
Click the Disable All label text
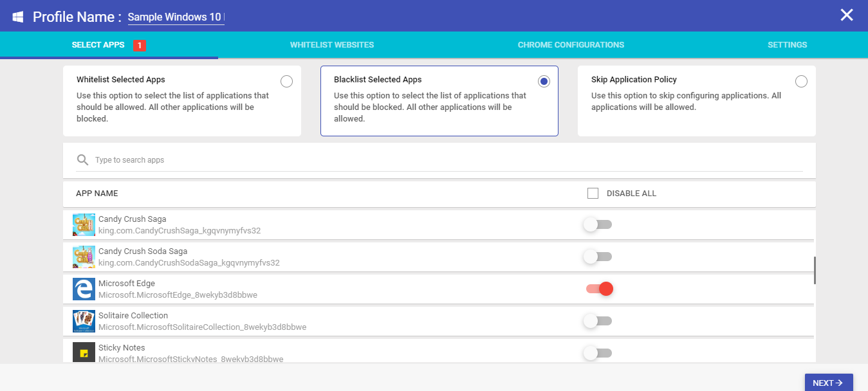tap(631, 193)
